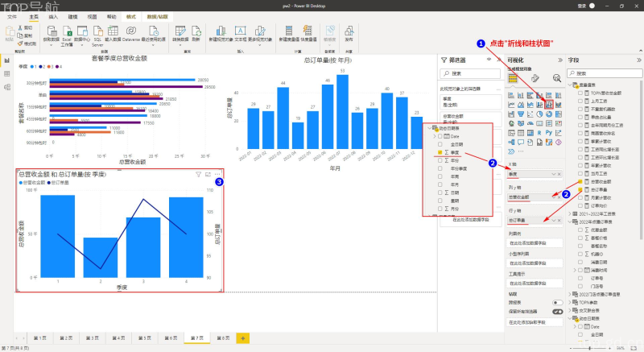Open the Excel workbook data source
The width and height of the screenshot is (644, 352).
(67, 35)
